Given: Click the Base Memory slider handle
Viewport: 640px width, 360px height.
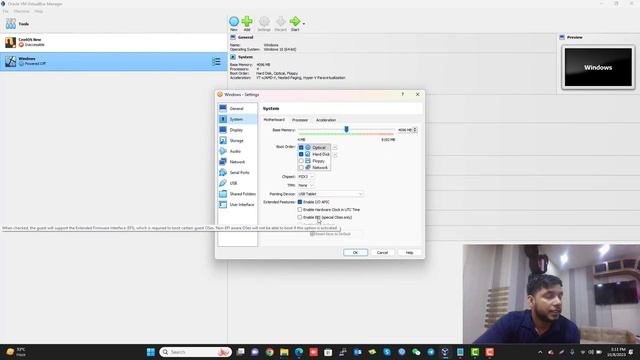Looking at the screenshot, I should [x=346, y=129].
